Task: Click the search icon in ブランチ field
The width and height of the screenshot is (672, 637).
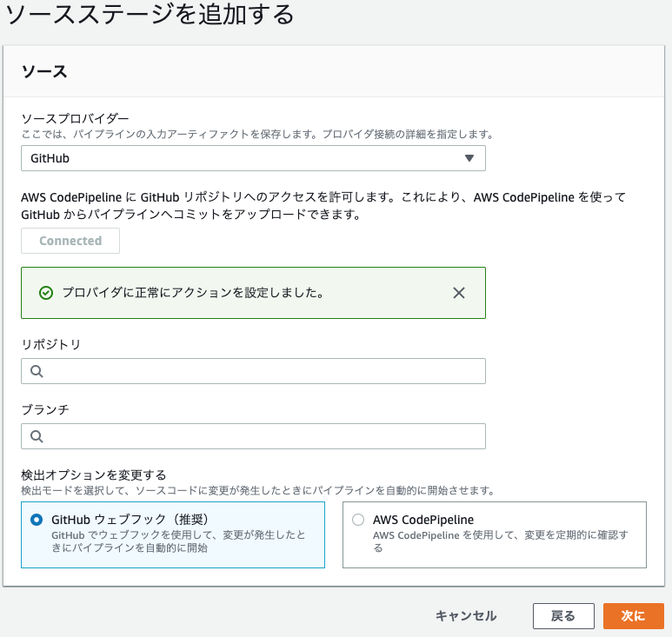Action: pyautogui.click(x=37, y=436)
